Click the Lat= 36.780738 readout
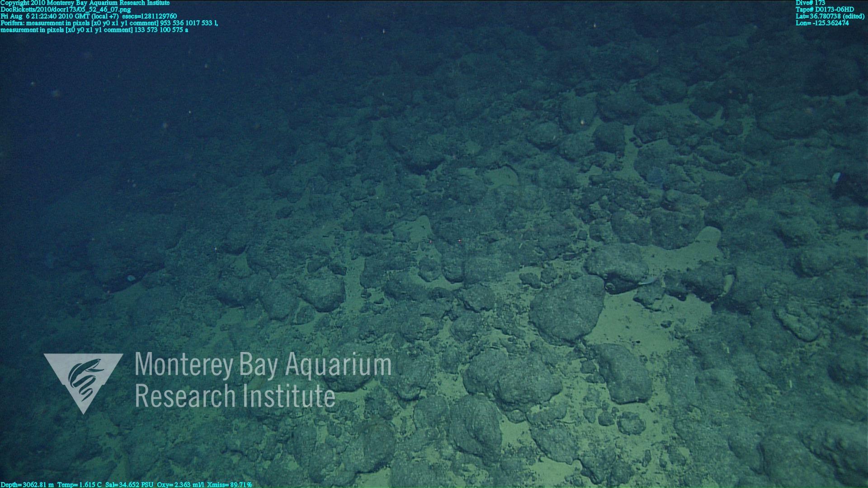Image resolution: width=868 pixels, height=488 pixels. pyautogui.click(x=830, y=16)
